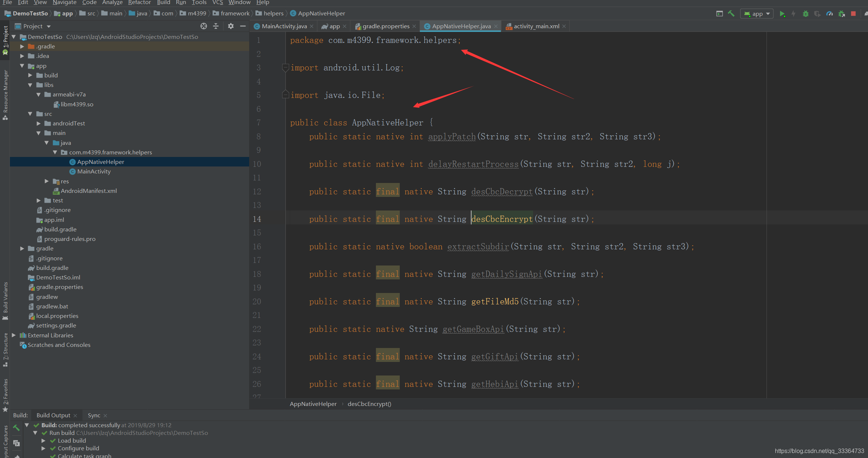Collapse the Run build node
The height and width of the screenshot is (458, 868).
[x=35, y=433]
